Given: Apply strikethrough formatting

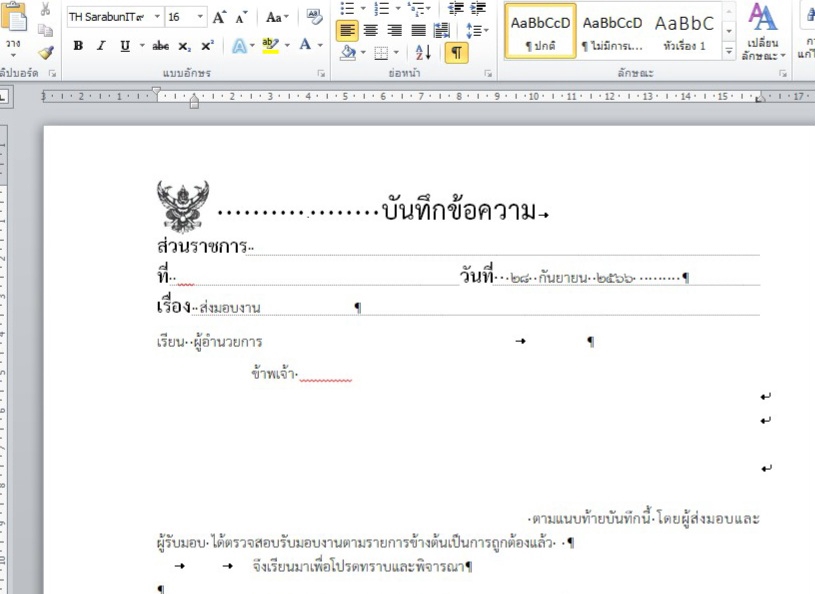Looking at the screenshot, I should pyautogui.click(x=161, y=46).
